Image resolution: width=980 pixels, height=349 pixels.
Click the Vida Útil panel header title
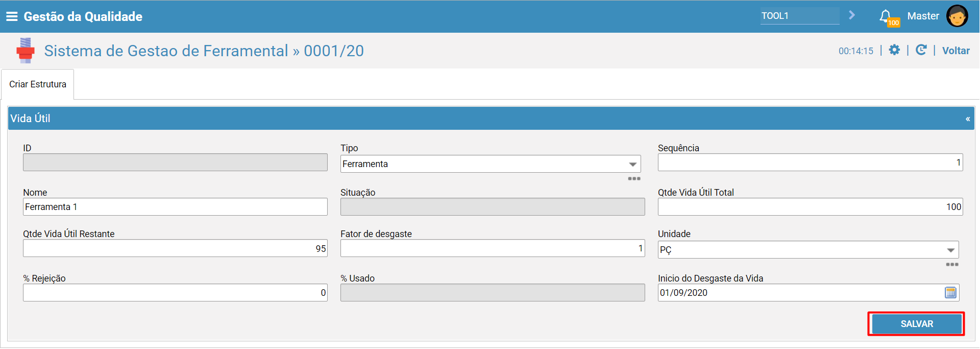point(30,119)
